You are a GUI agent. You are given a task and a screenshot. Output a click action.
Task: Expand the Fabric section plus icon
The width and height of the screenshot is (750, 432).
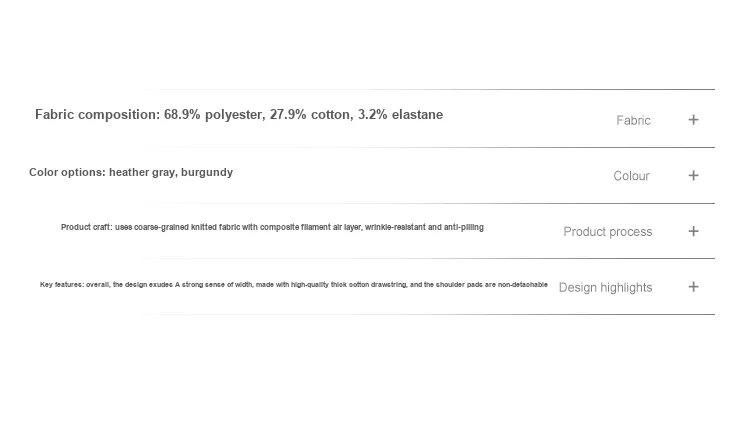[x=693, y=120]
